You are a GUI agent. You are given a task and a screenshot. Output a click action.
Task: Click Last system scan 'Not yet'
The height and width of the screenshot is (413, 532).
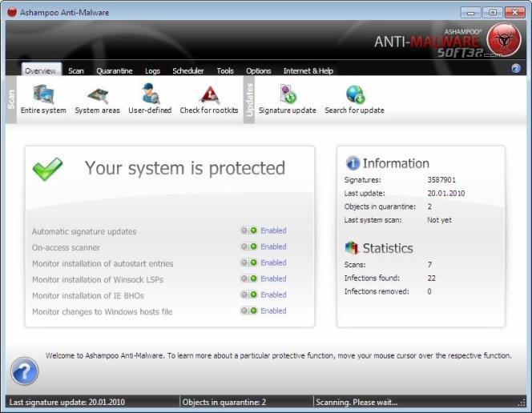pyautogui.click(x=439, y=220)
